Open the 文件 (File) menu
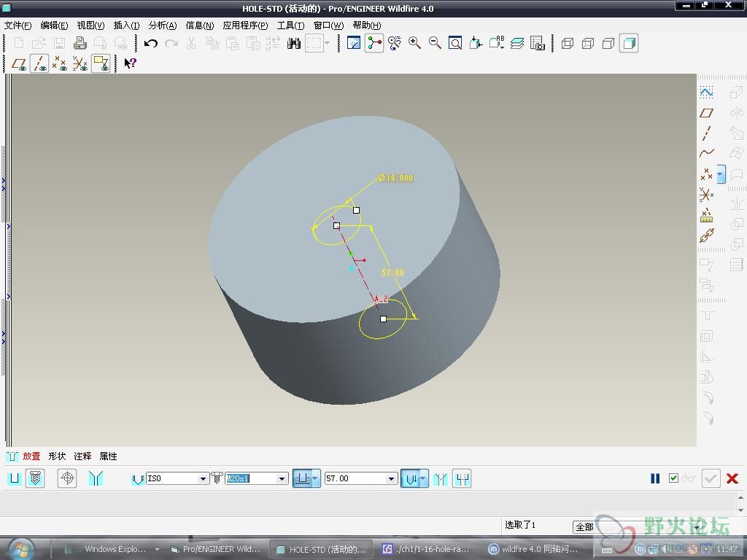The width and height of the screenshot is (747, 560). [x=18, y=26]
